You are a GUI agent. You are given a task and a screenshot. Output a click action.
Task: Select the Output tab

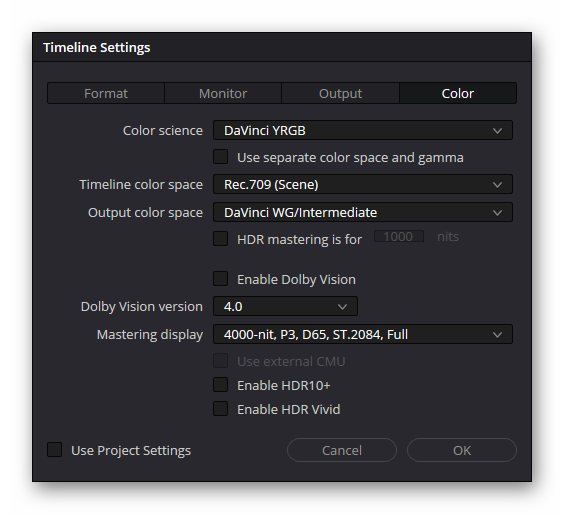(340, 94)
